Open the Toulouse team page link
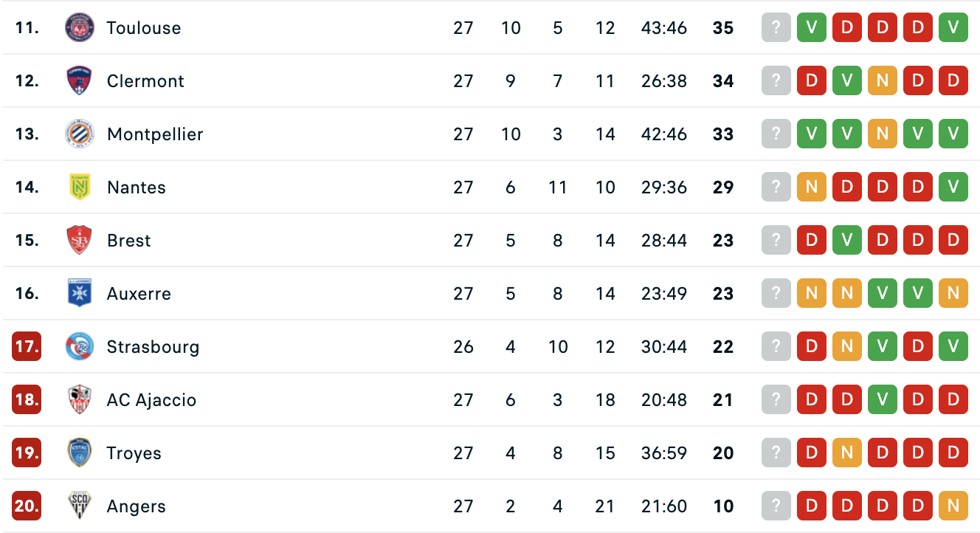The image size is (980, 533). pyautogui.click(x=143, y=28)
